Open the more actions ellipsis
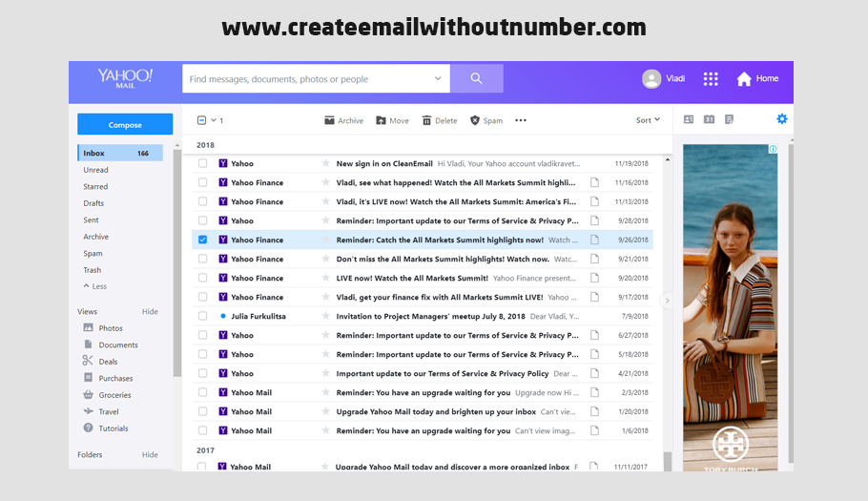Viewport: 868px width, 501px height. coord(521,120)
